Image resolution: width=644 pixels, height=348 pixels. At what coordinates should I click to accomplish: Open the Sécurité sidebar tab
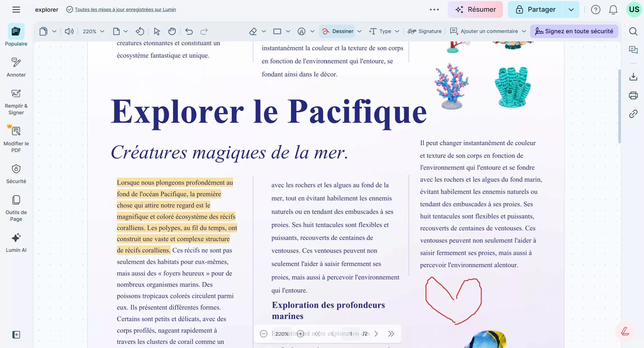tap(16, 174)
